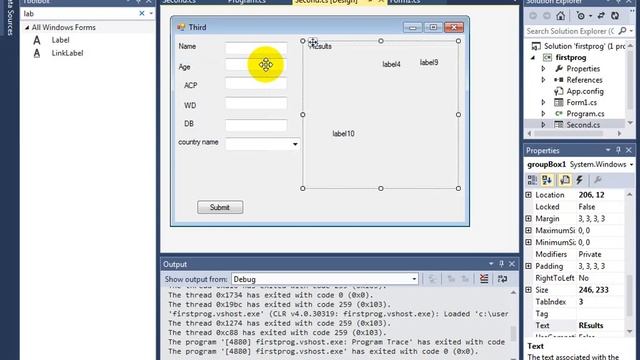Select label4 in the group box
The height and width of the screenshot is (360, 640).
(x=391, y=64)
